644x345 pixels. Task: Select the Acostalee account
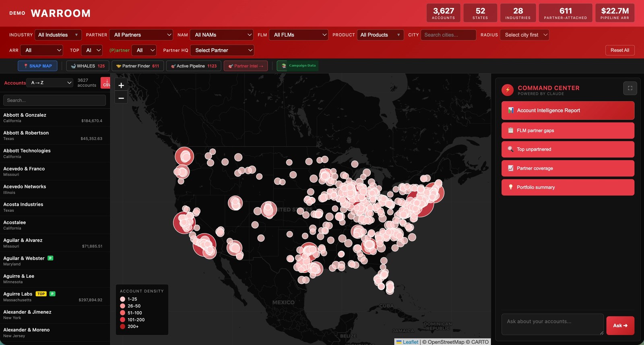[55, 225]
